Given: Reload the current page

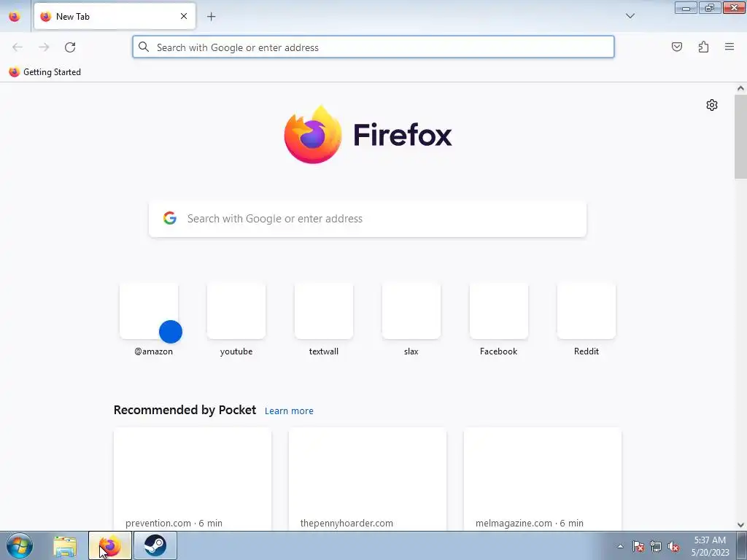Looking at the screenshot, I should [70, 47].
